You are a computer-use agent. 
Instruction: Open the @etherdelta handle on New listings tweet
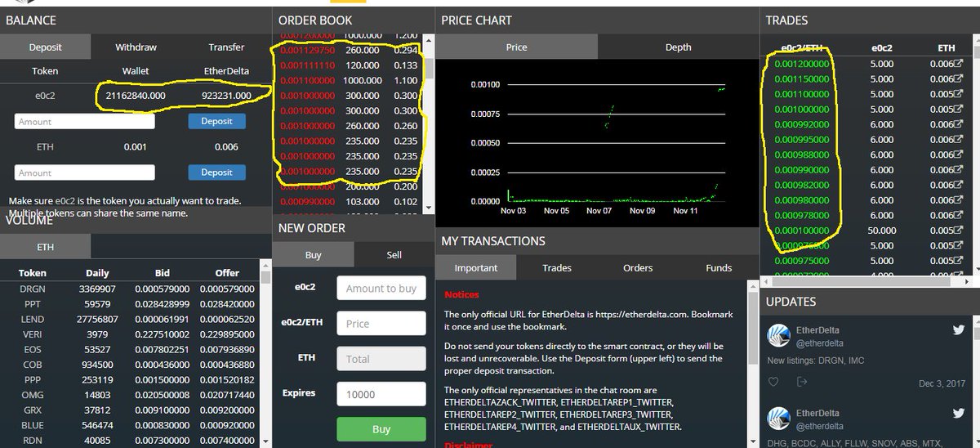tap(819, 343)
